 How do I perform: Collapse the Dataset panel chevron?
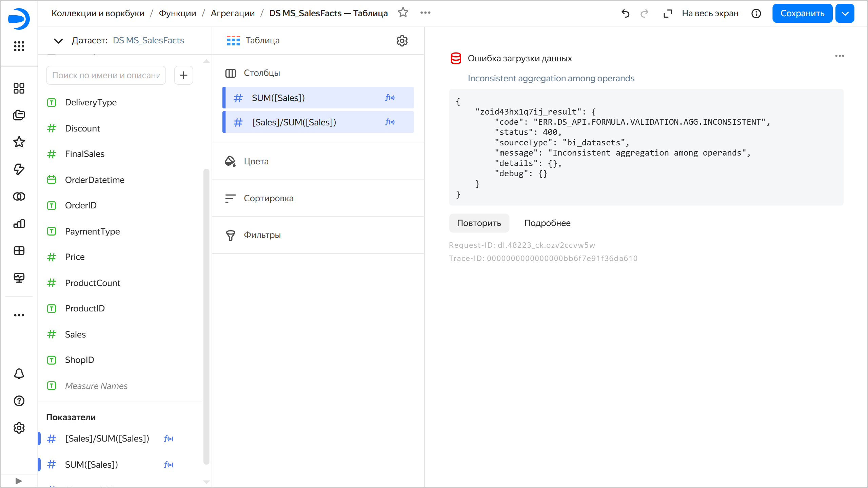(x=58, y=41)
